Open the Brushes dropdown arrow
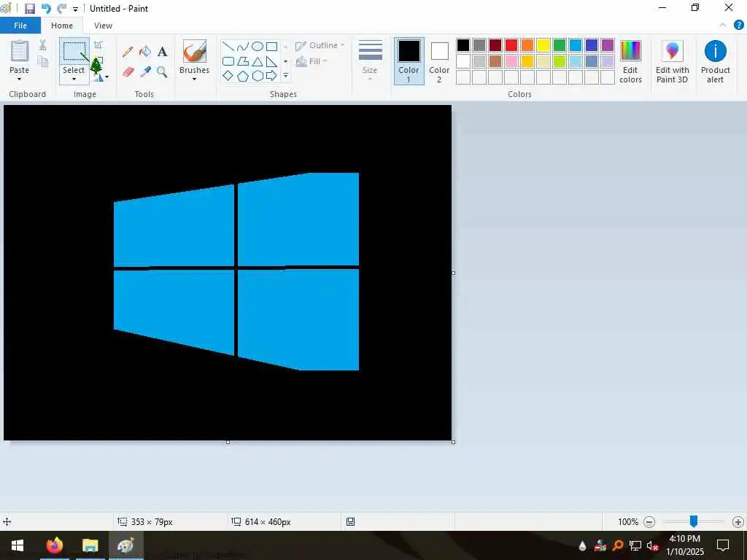The image size is (747, 560). click(194, 79)
